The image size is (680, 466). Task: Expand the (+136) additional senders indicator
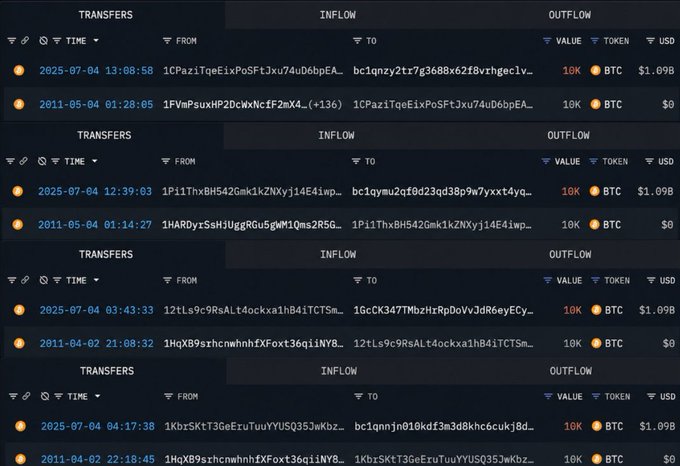[x=325, y=104]
